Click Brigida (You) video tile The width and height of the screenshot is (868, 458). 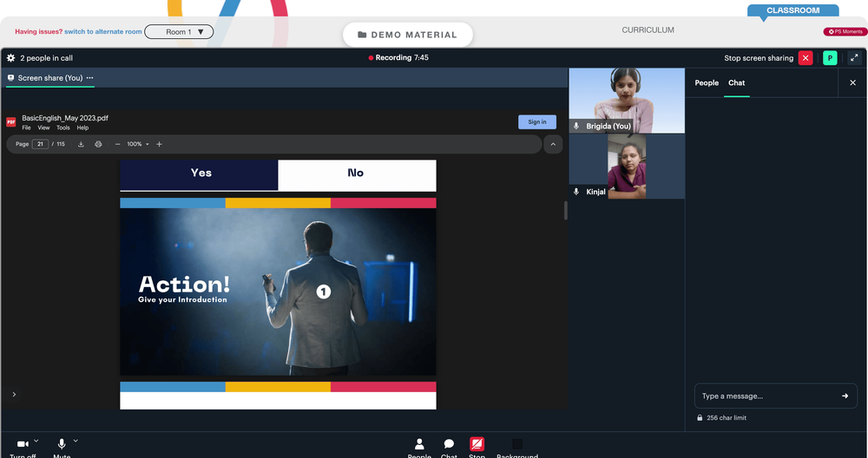click(627, 101)
